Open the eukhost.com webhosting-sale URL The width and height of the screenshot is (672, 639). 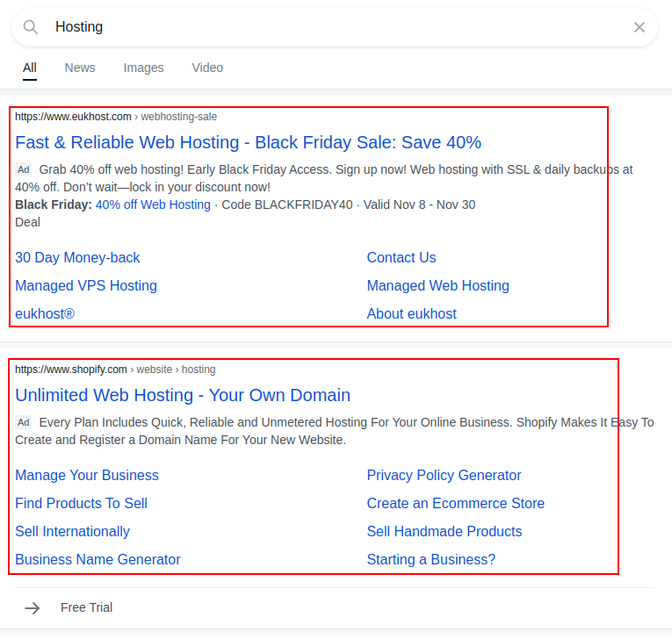coord(116,117)
